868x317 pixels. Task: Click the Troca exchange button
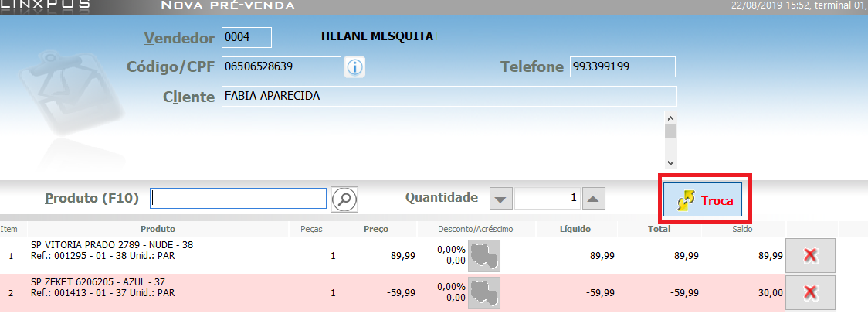point(703,202)
